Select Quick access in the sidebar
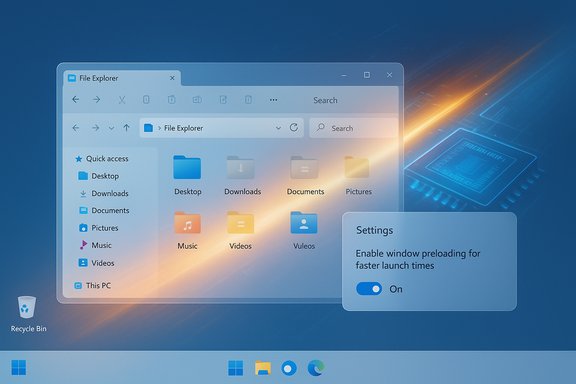The image size is (576, 384). [102, 159]
